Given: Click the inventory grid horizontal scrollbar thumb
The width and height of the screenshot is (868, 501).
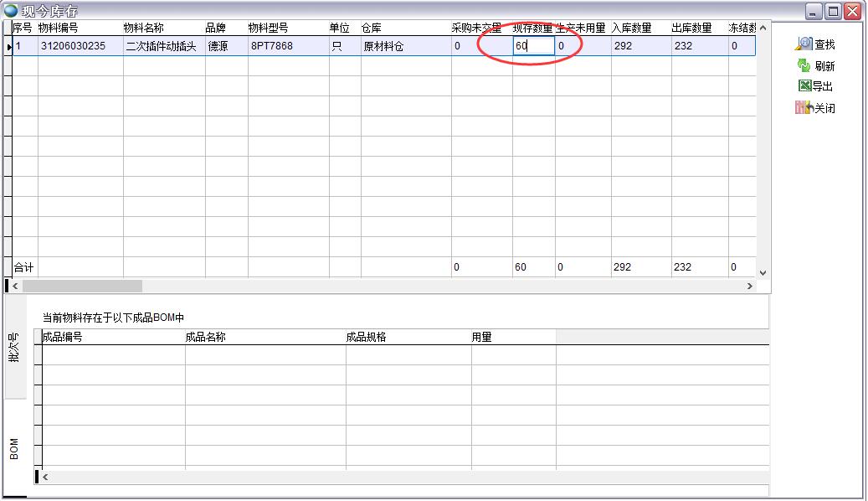Looking at the screenshot, I should pyautogui.click(x=82, y=286).
